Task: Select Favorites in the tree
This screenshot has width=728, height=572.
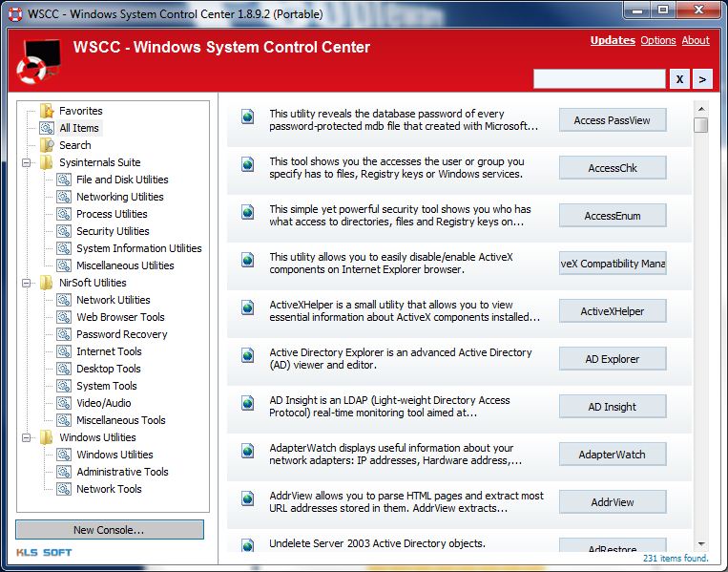Action: (x=81, y=111)
